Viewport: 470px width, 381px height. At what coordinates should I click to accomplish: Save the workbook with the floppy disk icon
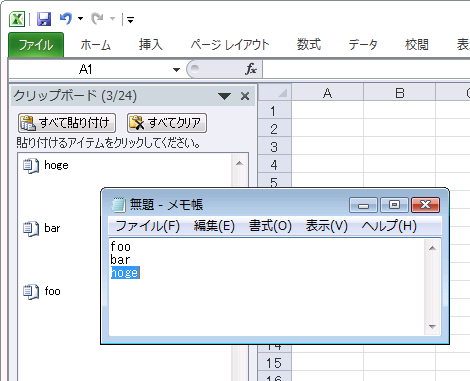point(44,19)
